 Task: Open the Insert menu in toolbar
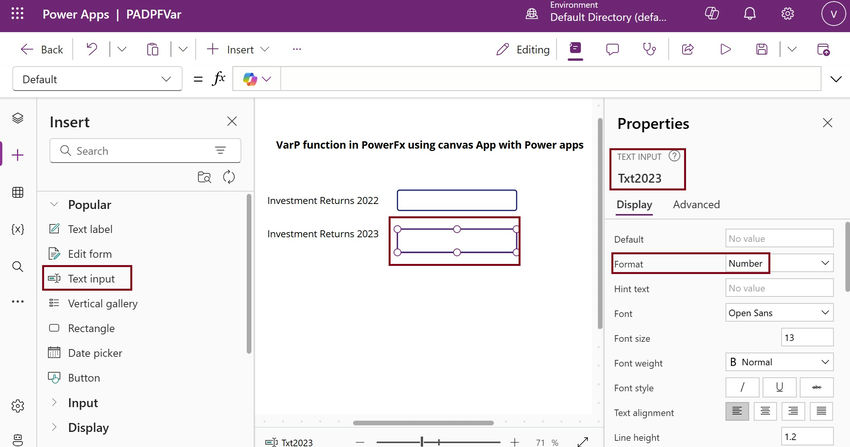(237, 49)
